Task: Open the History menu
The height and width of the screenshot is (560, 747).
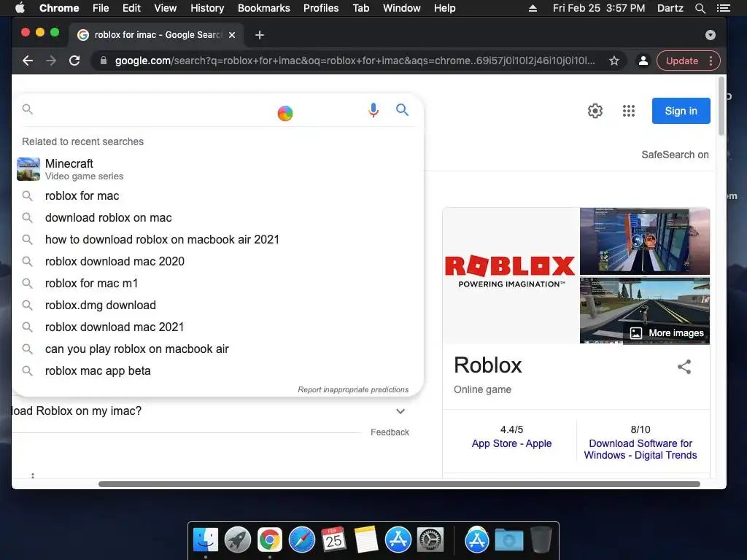Action: coord(207,8)
